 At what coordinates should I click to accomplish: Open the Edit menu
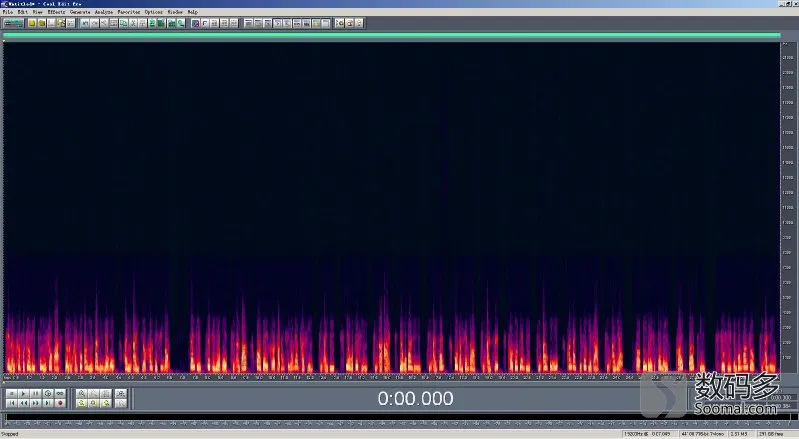coord(22,12)
